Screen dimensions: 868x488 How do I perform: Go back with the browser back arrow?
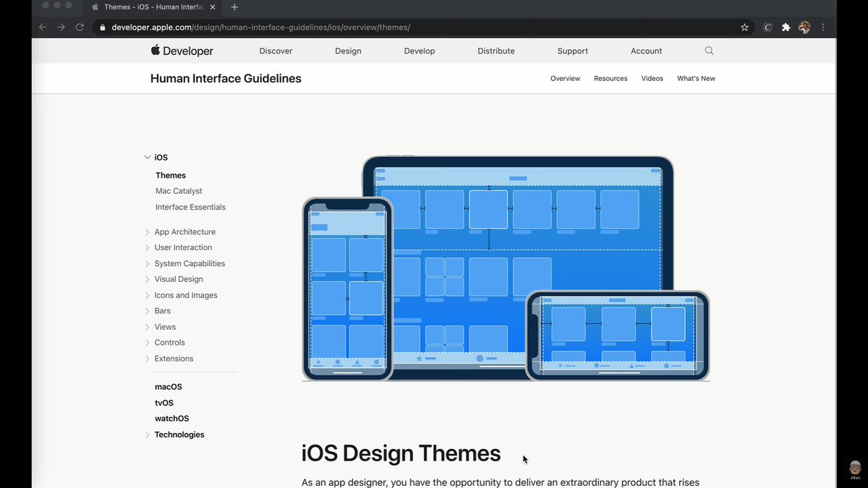click(43, 27)
